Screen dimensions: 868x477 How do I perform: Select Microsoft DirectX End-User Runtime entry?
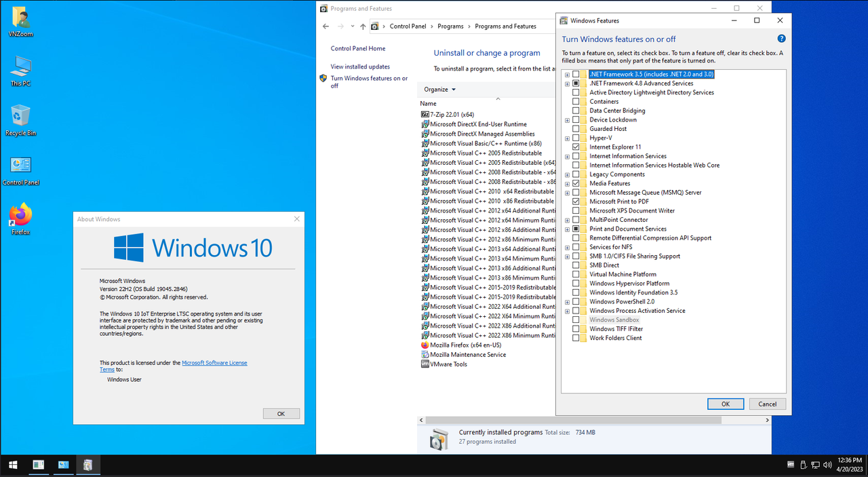(473, 124)
